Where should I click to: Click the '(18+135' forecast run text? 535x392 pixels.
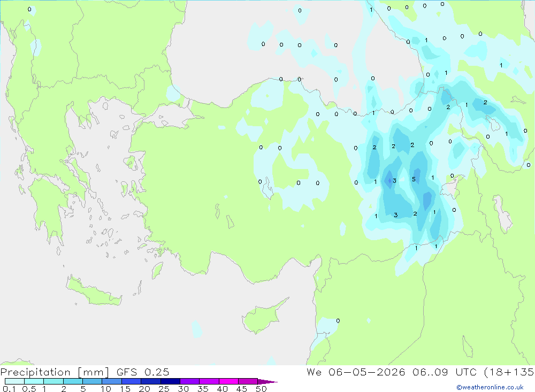tap(509, 372)
